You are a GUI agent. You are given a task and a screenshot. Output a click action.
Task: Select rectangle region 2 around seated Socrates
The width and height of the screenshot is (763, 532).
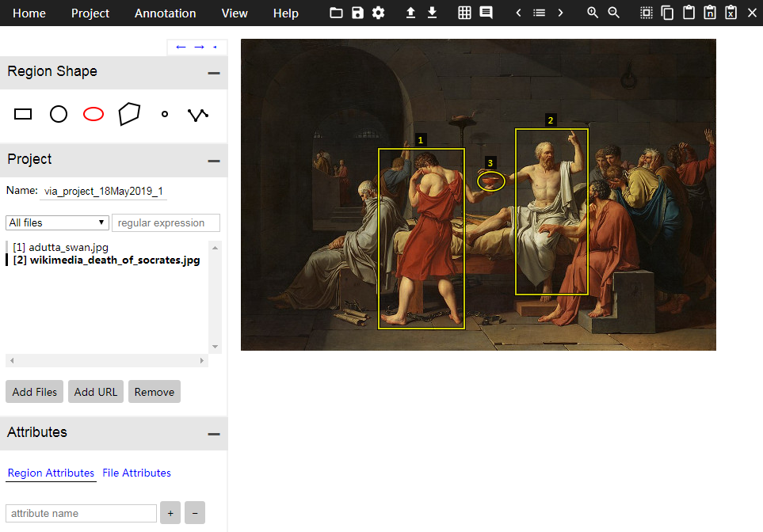[551, 212]
